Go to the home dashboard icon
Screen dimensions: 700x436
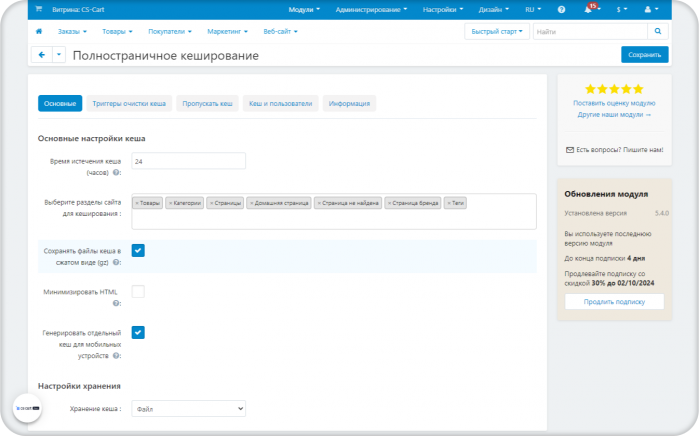point(39,31)
